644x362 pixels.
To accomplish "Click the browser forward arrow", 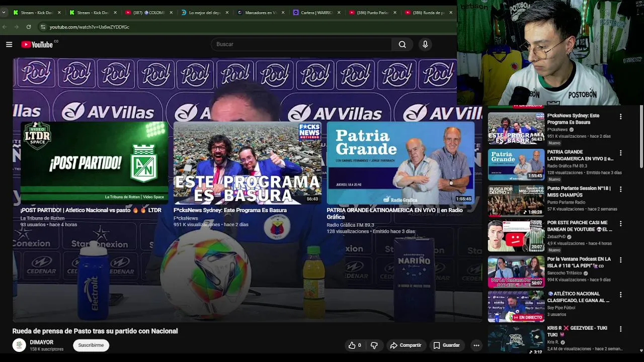I will 17,27.
